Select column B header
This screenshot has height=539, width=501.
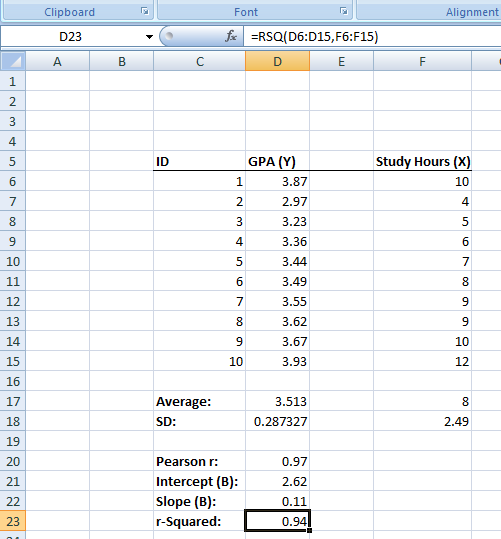pyautogui.click(x=121, y=62)
